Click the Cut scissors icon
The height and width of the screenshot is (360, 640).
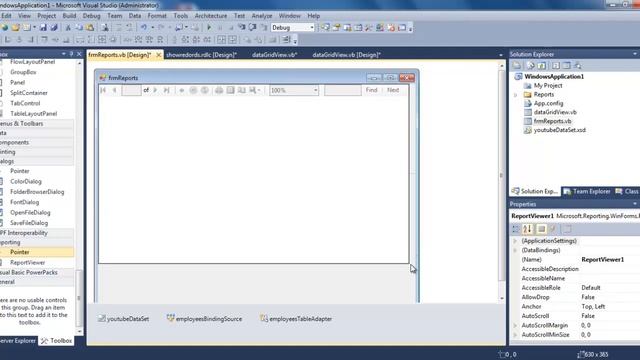point(68,27)
